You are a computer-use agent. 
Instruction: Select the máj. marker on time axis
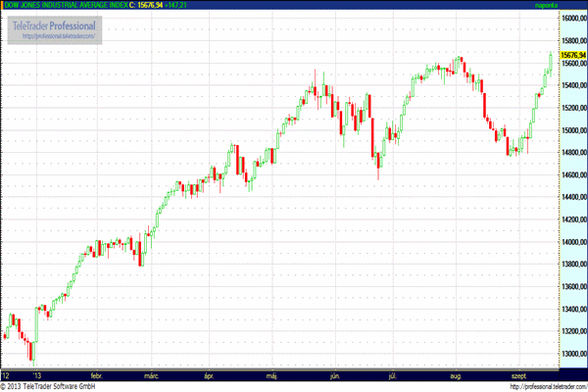coord(273,374)
